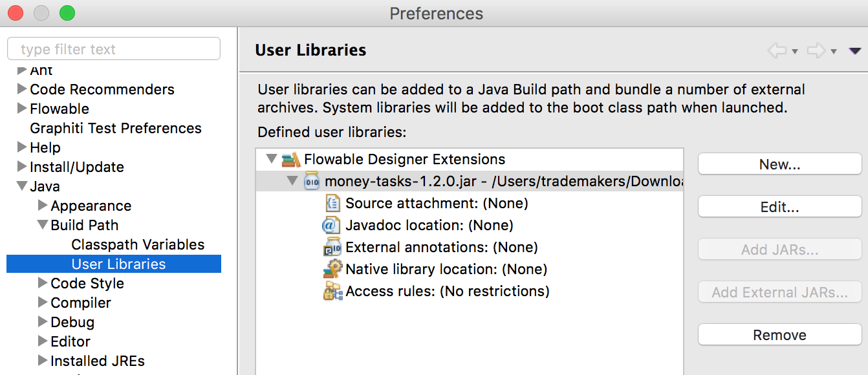868x375 pixels.
Task: Expand the Code Style preferences node
Action: pyautogui.click(x=43, y=283)
